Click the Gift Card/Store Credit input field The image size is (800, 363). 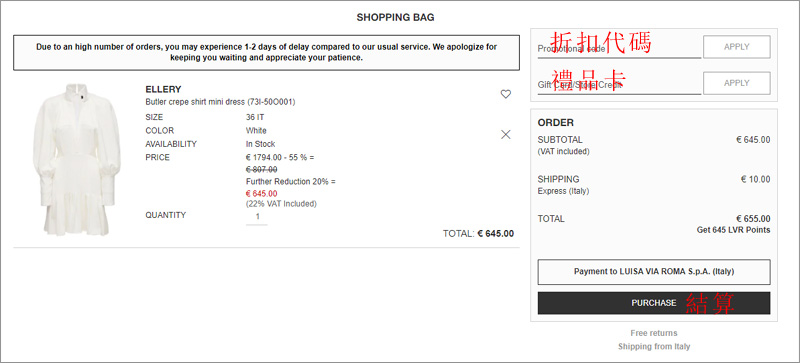[x=619, y=85]
